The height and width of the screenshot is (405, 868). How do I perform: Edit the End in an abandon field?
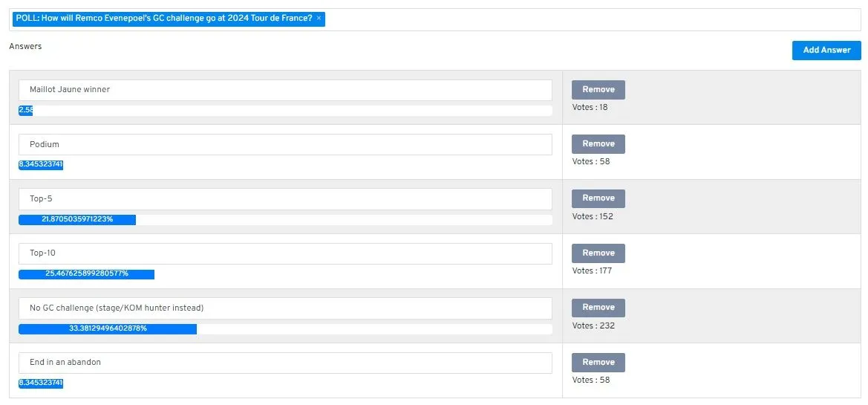(x=285, y=363)
